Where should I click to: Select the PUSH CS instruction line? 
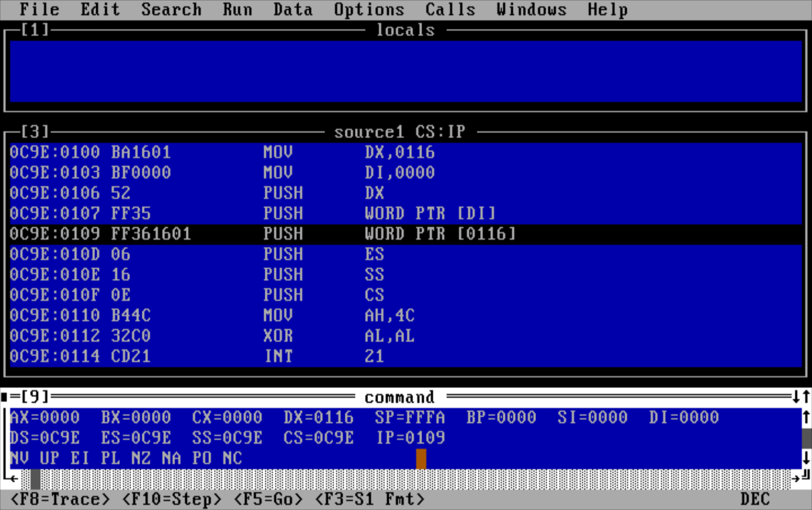[x=406, y=295]
